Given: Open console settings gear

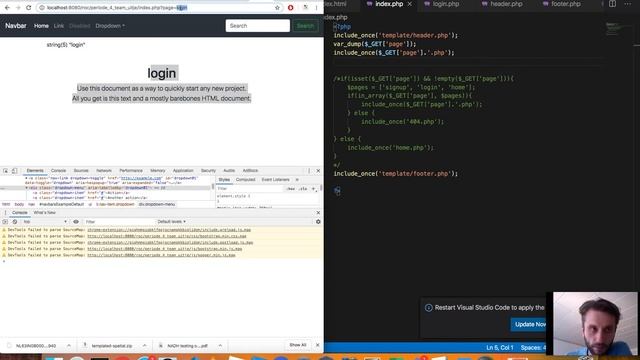Looking at the screenshot, I should click(318, 222).
